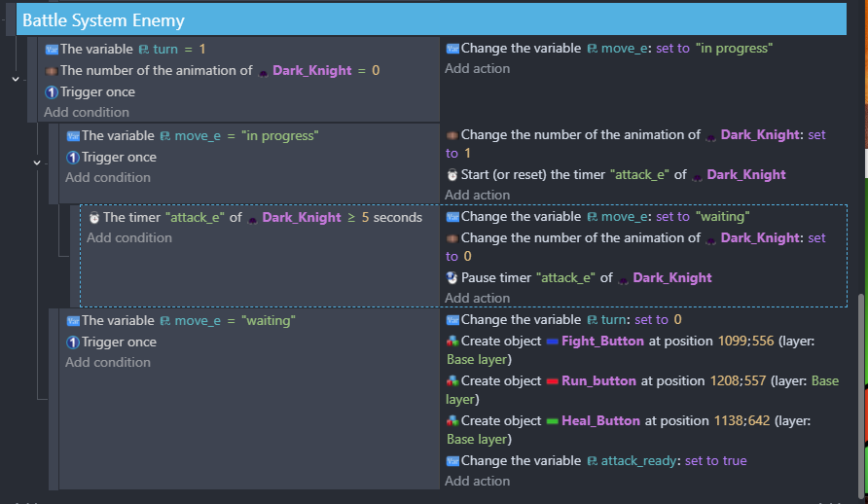Click the red Run_button object icon

tap(552, 381)
